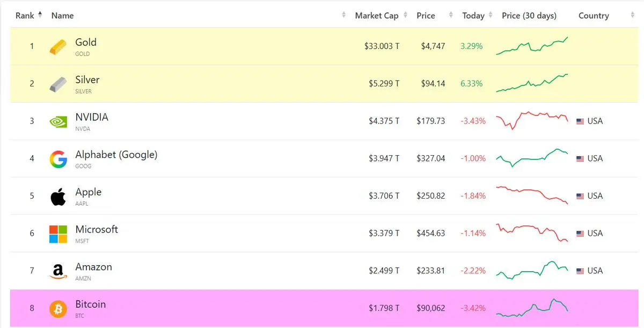
Task: Click the Amazon logo icon
Action: (58, 272)
